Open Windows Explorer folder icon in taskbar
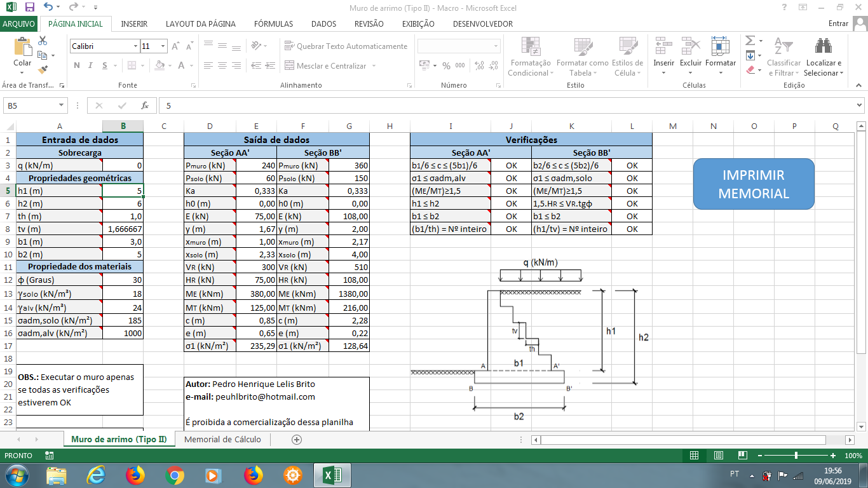The image size is (868, 488). (x=57, y=475)
